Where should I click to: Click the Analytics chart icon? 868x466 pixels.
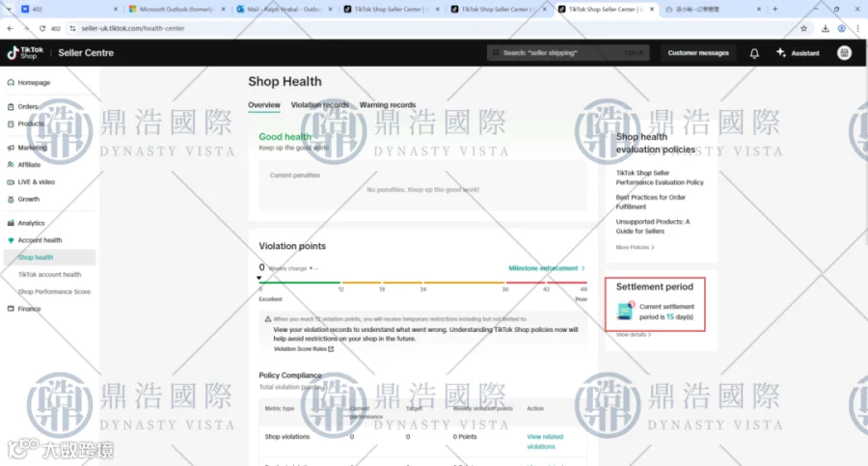(x=11, y=223)
